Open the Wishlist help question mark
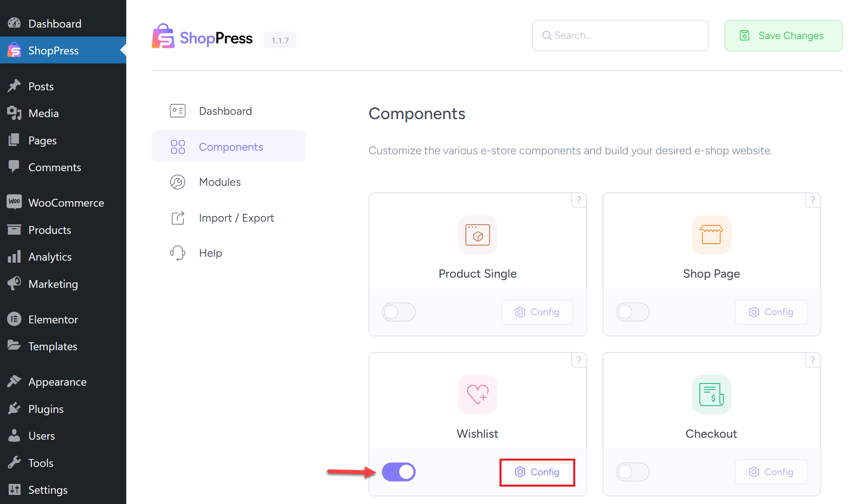868x504 pixels. tap(578, 360)
